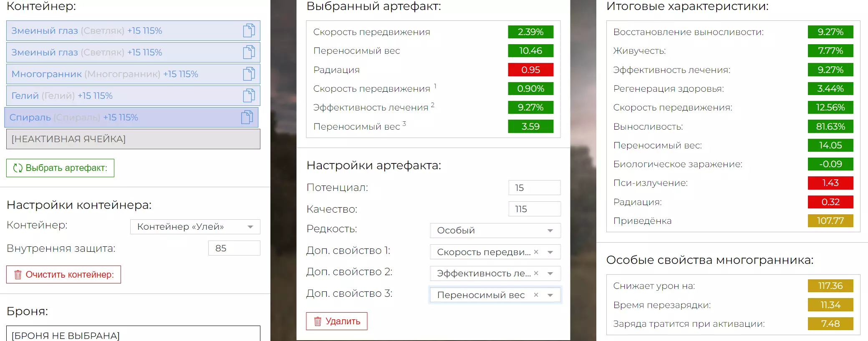Click copy icon on first Змеиный глаз row
The width and height of the screenshot is (868, 341).
coord(249,30)
